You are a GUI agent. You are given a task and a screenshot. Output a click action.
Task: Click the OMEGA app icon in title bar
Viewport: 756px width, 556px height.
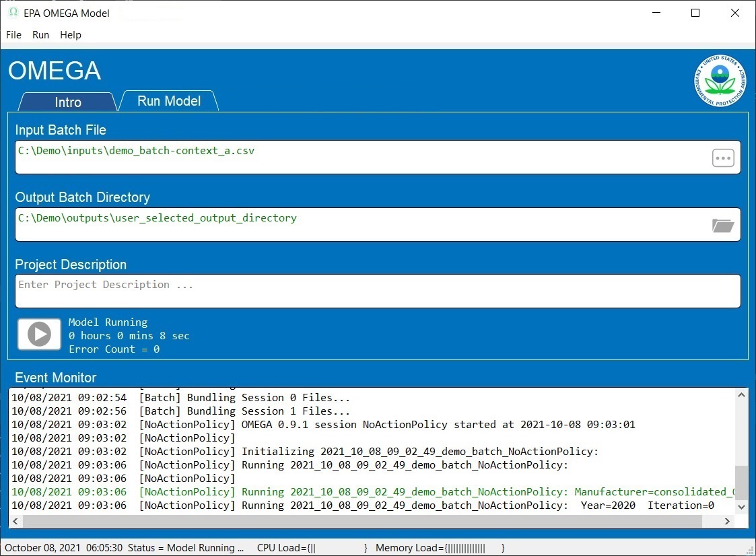(13, 13)
